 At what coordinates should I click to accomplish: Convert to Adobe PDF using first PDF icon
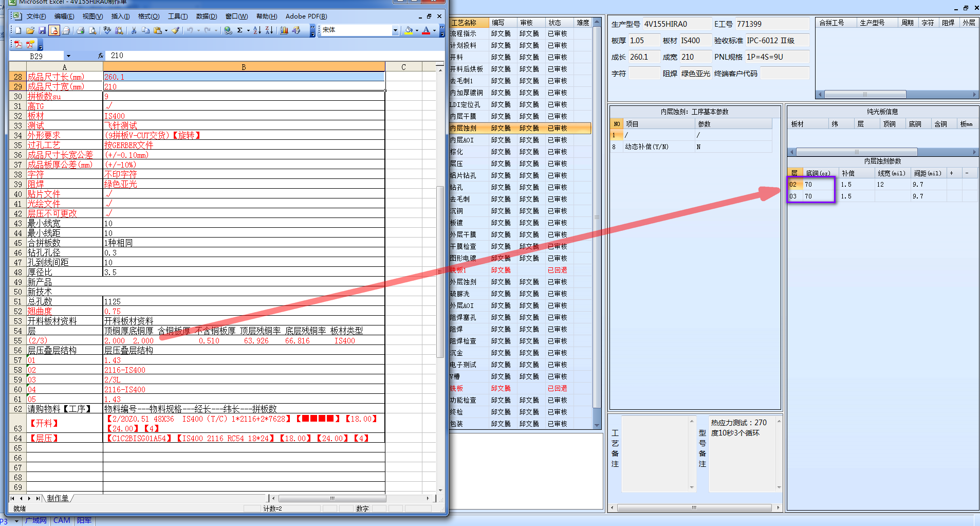[x=18, y=44]
